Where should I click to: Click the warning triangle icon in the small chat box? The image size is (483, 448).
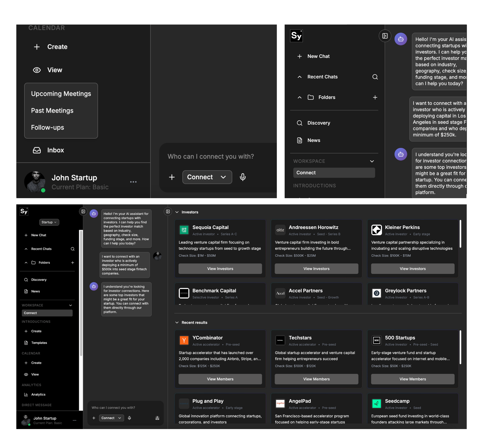click(157, 418)
